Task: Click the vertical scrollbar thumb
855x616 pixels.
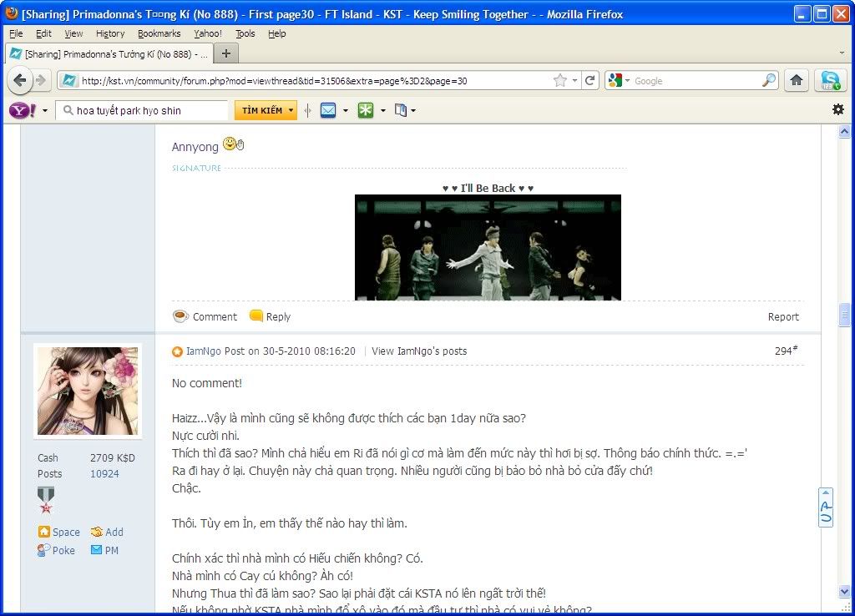Action: click(x=844, y=314)
